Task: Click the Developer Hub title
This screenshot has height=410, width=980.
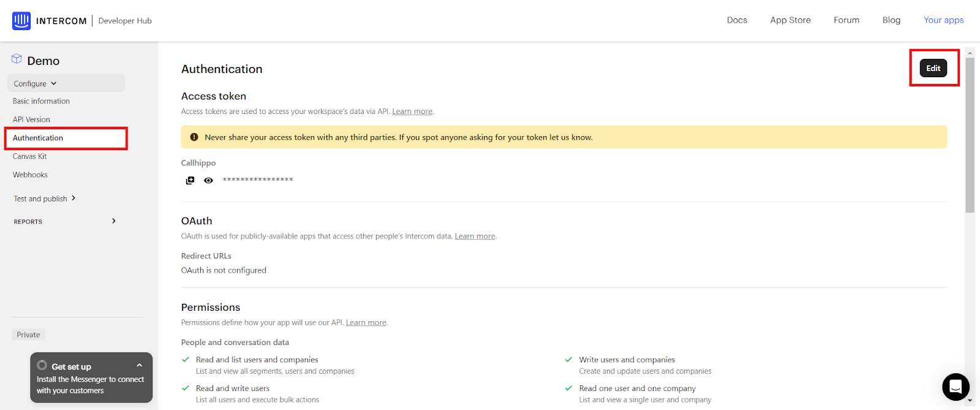Action: (125, 21)
